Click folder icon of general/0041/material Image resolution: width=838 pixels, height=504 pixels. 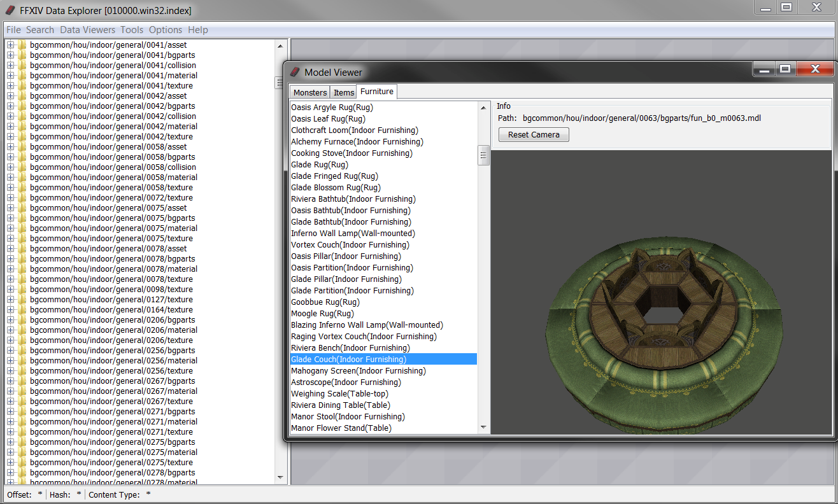pos(22,76)
